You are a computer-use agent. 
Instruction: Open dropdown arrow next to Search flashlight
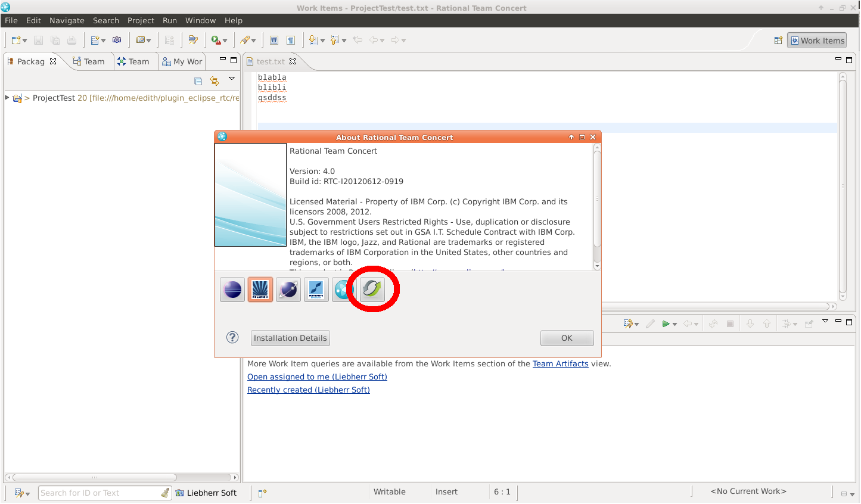[x=254, y=41]
